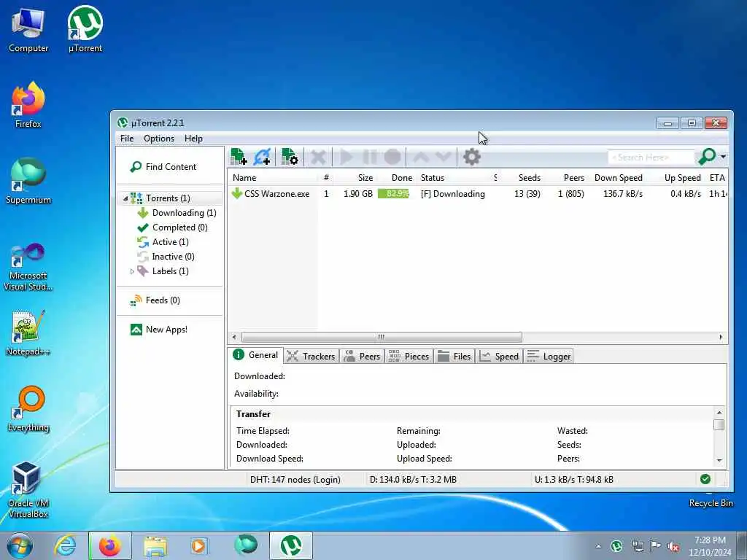Click Move Up Queue arrow icon

(x=421, y=157)
